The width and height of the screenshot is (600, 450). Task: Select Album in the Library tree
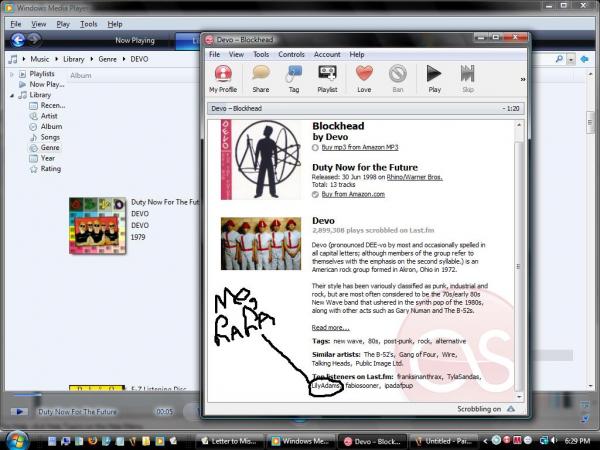tap(46, 126)
